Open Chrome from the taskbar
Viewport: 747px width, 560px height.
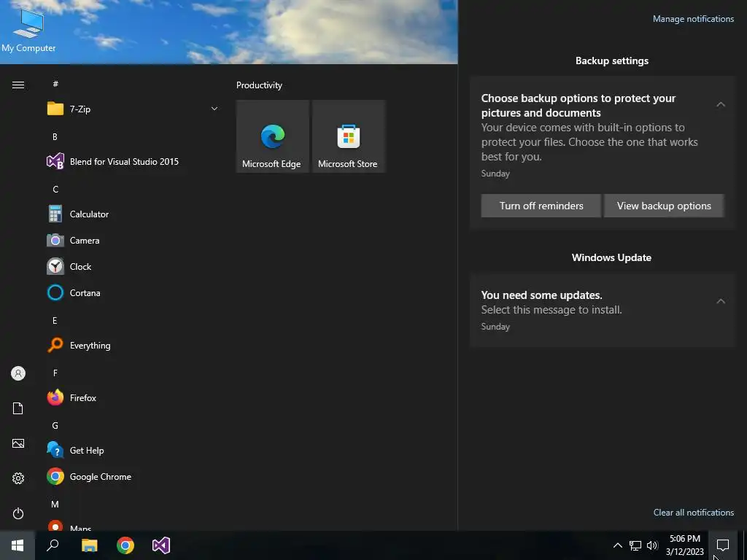click(x=125, y=545)
